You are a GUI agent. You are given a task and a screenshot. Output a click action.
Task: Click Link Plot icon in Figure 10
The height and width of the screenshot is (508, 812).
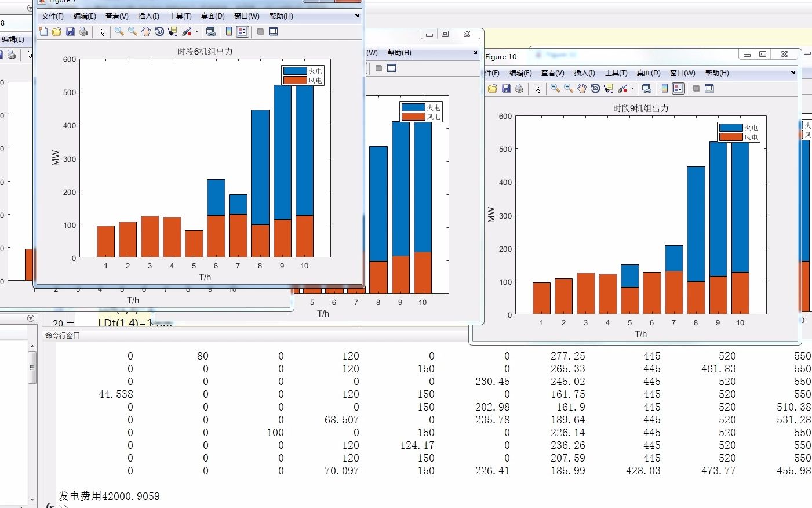647,88
